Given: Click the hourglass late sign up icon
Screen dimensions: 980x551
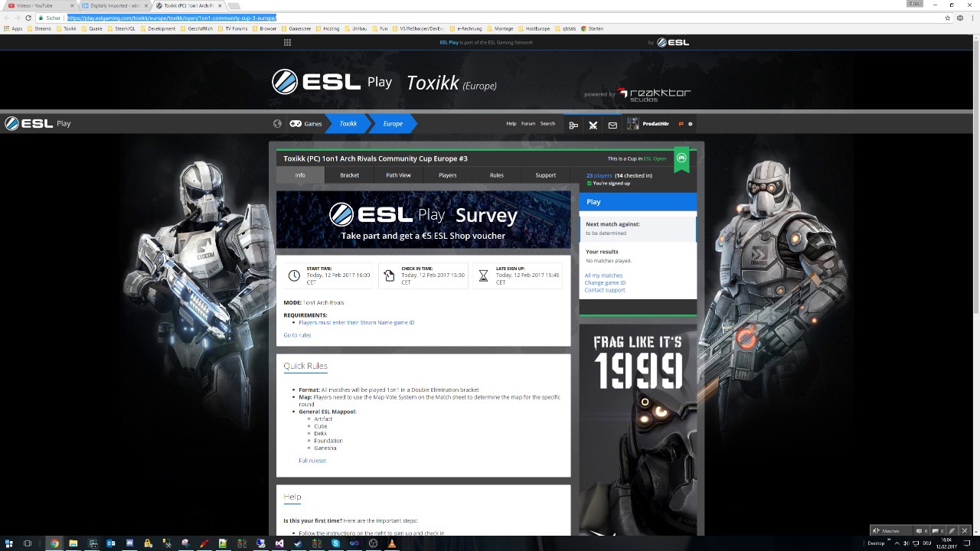Looking at the screenshot, I should [483, 275].
